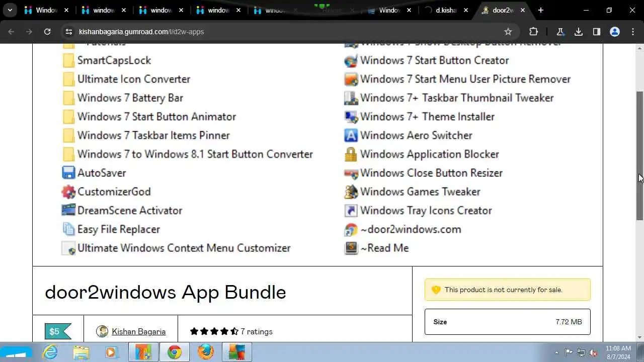Click the Easy File Replacer icon
Screen dimensions: 644x362
click(68, 229)
